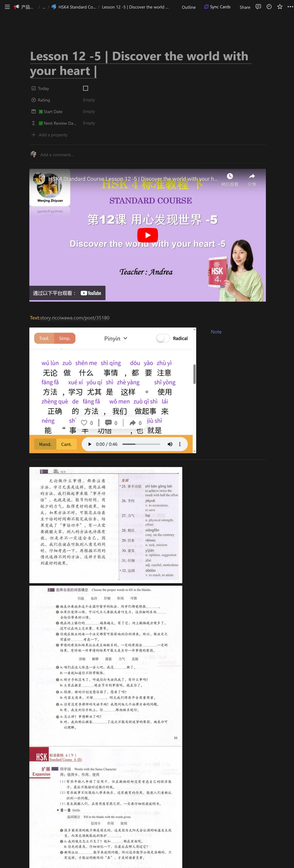The height and width of the screenshot is (868, 294).
Task: Click the text embed scrollbar handle
Action: click(x=195, y=374)
